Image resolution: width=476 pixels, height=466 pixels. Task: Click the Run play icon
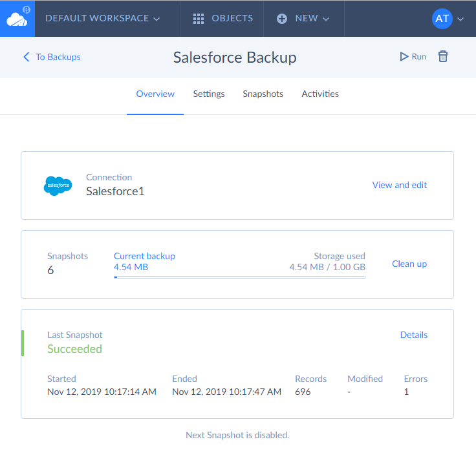pos(404,56)
